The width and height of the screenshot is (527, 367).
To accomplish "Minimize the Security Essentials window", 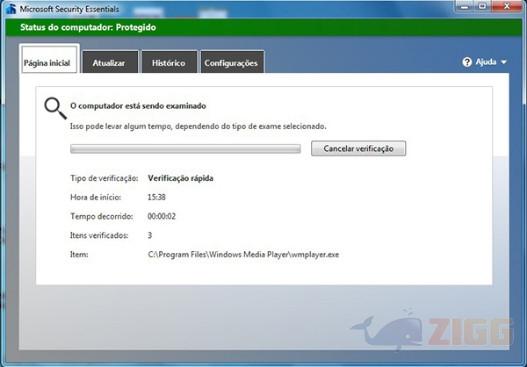I will 465,6.
